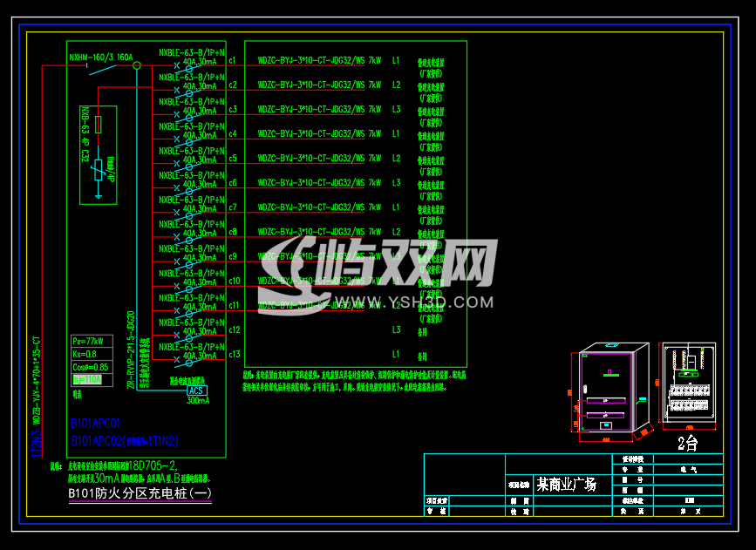
Task: Select the L1 phase label on the c13 row
Action: click(x=396, y=354)
